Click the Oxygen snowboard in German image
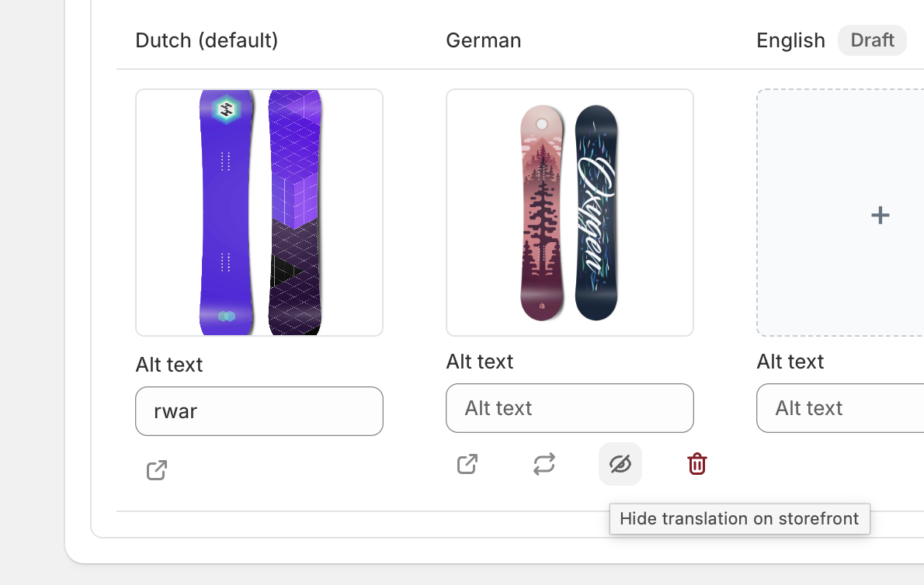Screen dimensions: 924x585 point(596,213)
